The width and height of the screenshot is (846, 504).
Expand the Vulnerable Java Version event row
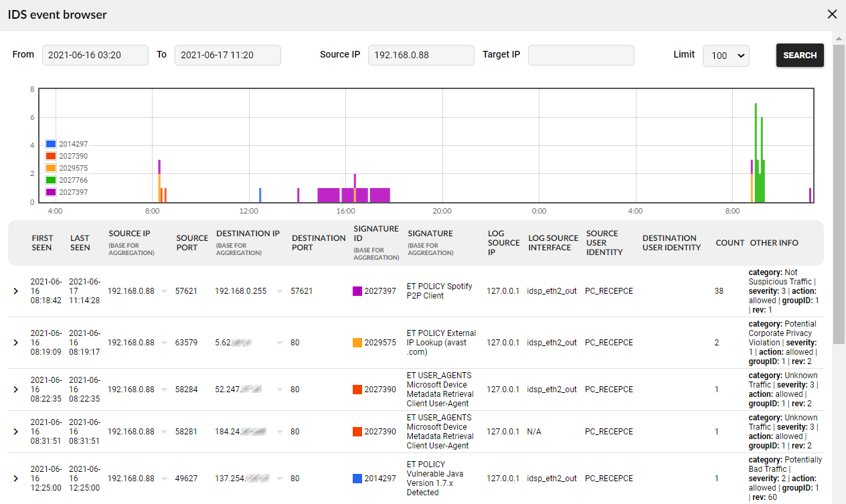[x=16, y=479]
